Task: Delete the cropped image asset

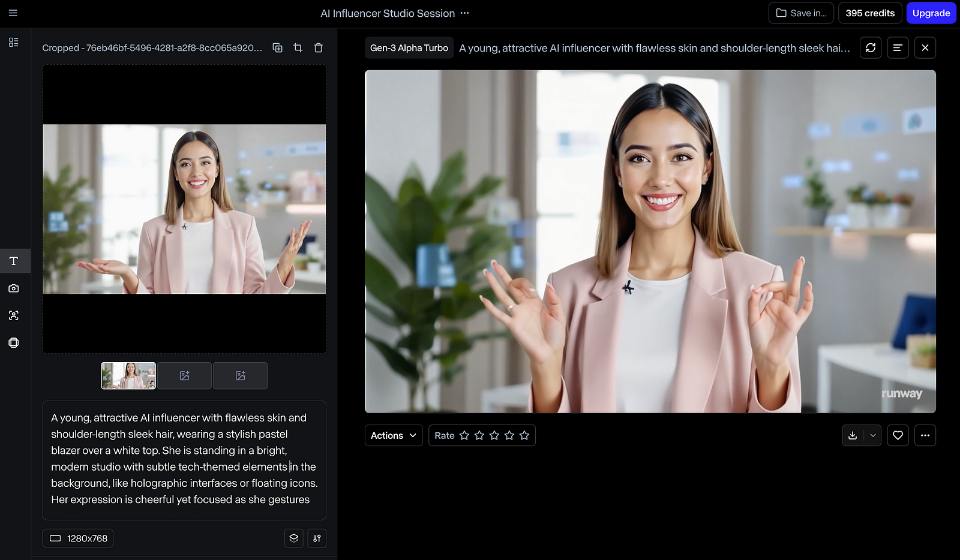Action: click(x=318, y=47)
